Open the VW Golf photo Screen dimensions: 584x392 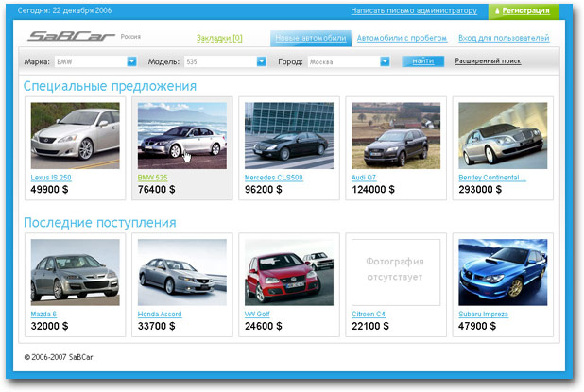(289, 272)
